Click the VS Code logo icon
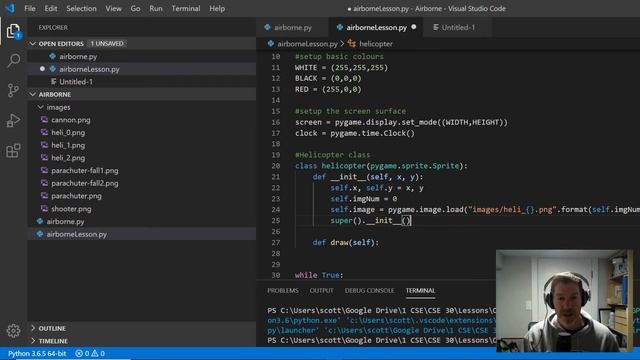This screenshot has height=360, width=640. click(10, 8)
